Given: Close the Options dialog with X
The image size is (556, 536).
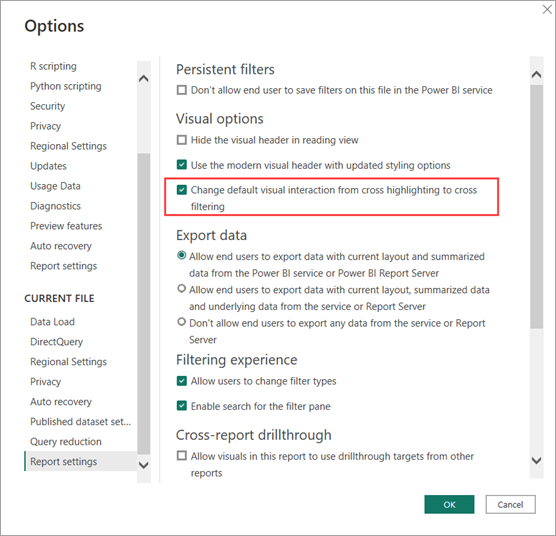Looking at the screenshot, I should tap(547, 10).
